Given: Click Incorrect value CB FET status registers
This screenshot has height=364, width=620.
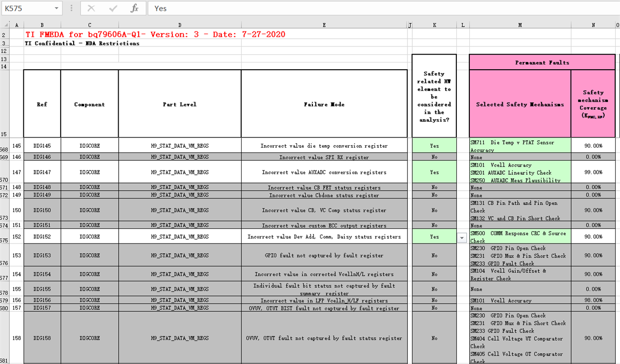Looking at the screenshot, I should pos(324,187).
